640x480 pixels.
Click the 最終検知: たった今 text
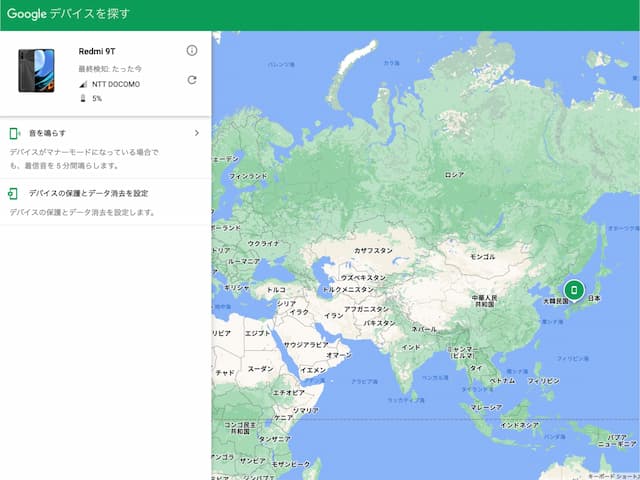coord(110,69)
